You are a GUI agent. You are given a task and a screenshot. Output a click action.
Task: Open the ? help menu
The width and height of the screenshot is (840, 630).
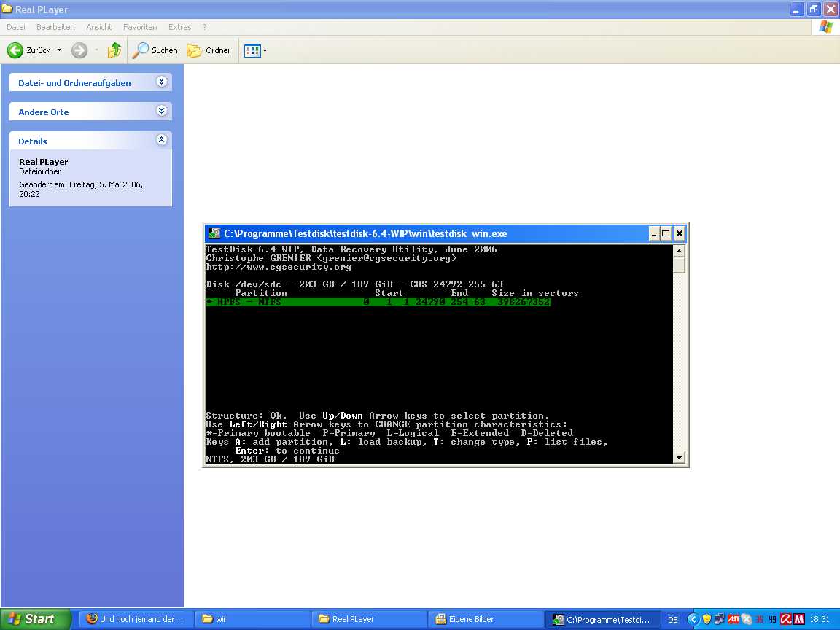click(x=205, y=27)
